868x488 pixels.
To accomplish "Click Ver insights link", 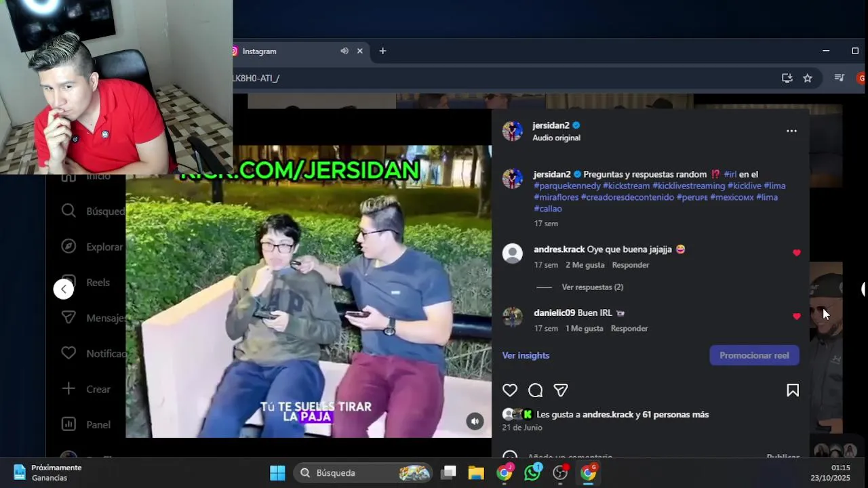I will 526,356.
